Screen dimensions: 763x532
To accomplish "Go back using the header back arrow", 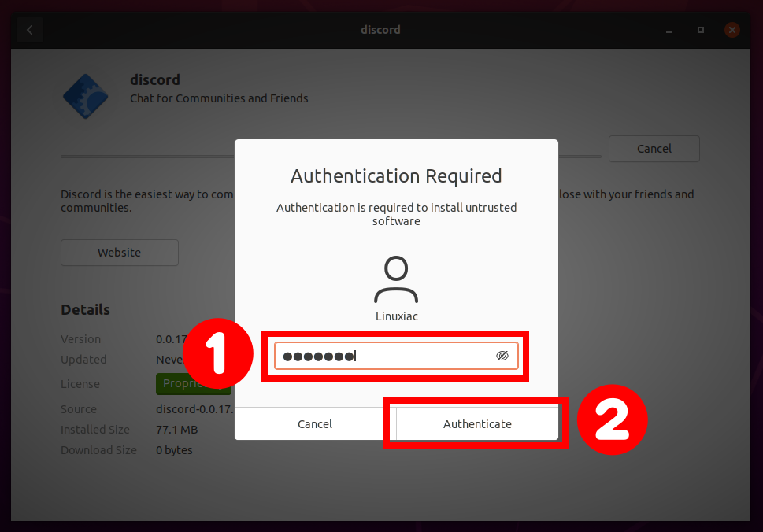I will coord(30,30).
